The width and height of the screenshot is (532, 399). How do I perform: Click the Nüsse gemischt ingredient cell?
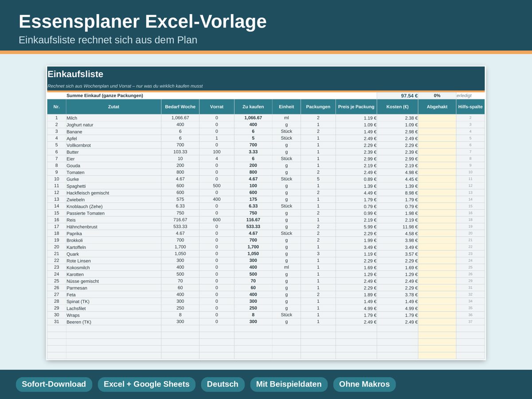click(113, 281)
